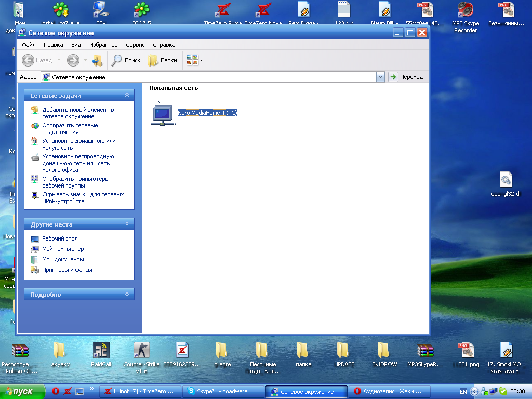The image size is (532, 399).
Task: Open the MP3 Skype Recorder desktop icon
Action: pos(465,10)
